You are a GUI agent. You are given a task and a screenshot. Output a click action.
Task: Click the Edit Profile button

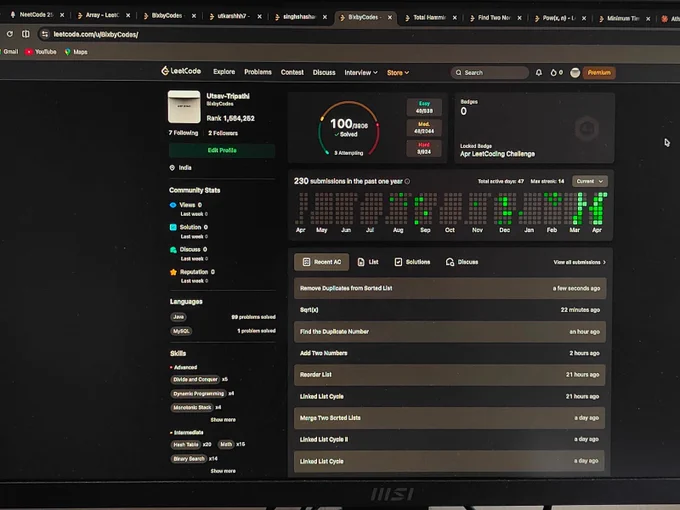click(x=222, y=150)
